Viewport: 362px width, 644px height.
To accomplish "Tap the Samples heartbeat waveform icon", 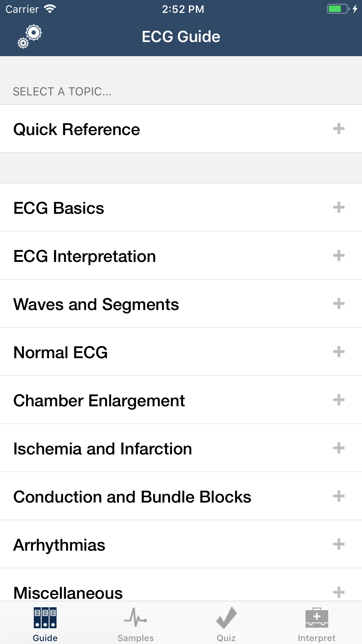I will (x=136, y=617).
